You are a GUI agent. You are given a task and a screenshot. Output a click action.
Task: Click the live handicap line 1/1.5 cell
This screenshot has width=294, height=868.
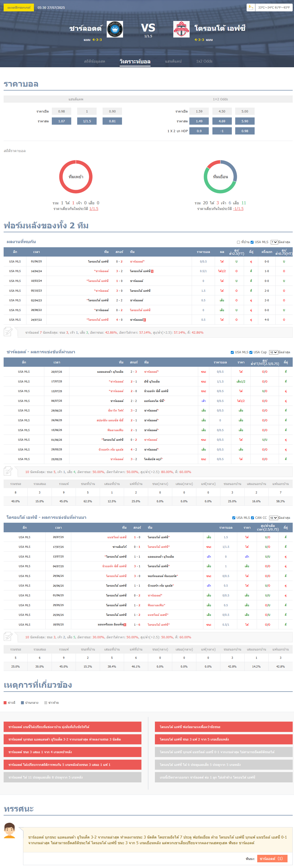(87, 121)
